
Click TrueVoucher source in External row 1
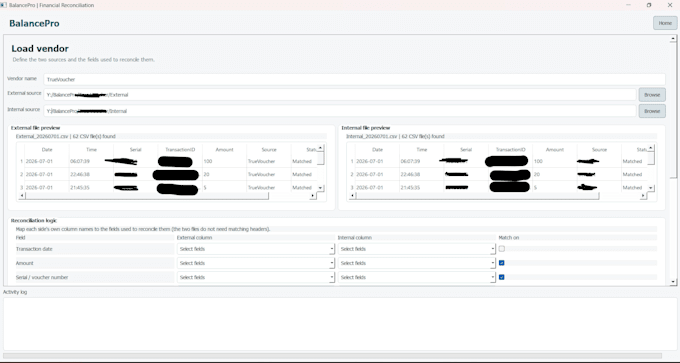click(x=261, y=161)
